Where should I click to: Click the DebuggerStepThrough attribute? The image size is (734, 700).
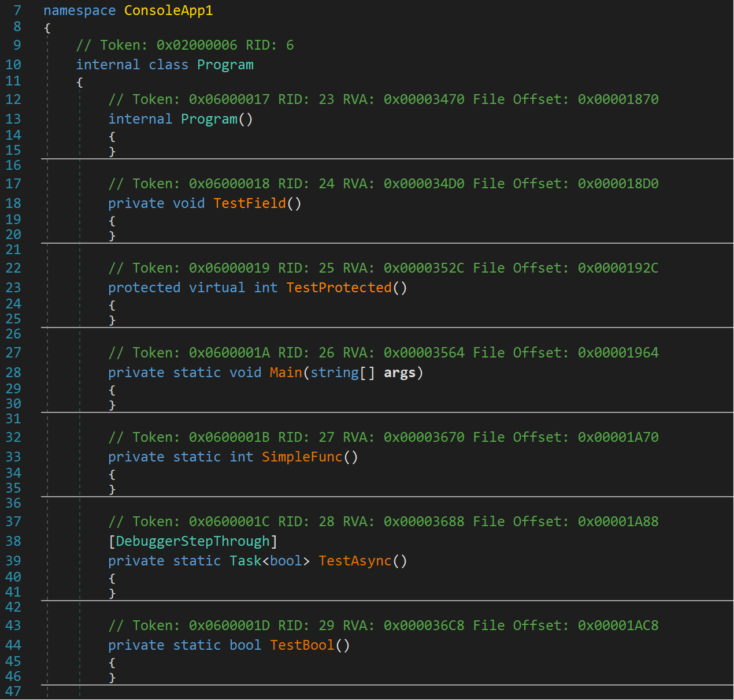pos(192,541)
